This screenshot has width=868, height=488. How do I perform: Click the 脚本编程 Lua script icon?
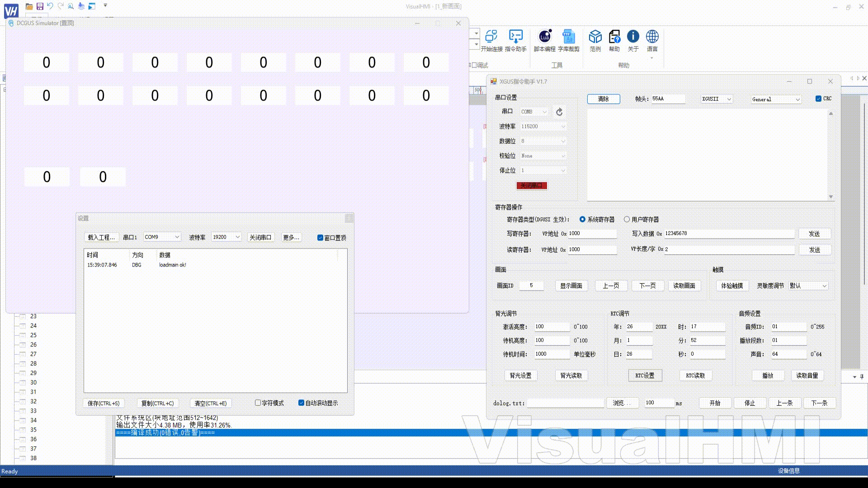544,37
